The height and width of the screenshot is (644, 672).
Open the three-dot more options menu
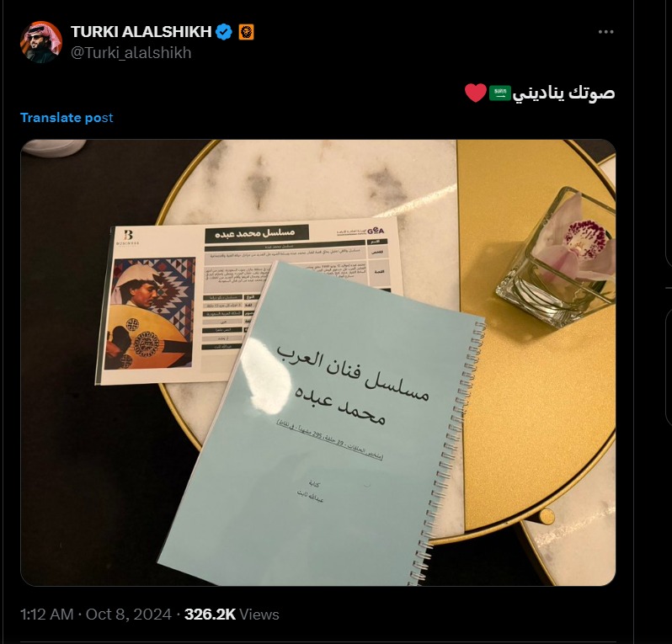(x=605, y=32)
